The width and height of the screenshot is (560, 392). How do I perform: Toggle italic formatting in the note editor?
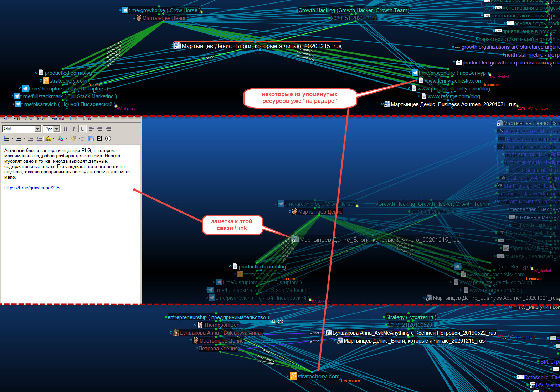pos(73,129)
